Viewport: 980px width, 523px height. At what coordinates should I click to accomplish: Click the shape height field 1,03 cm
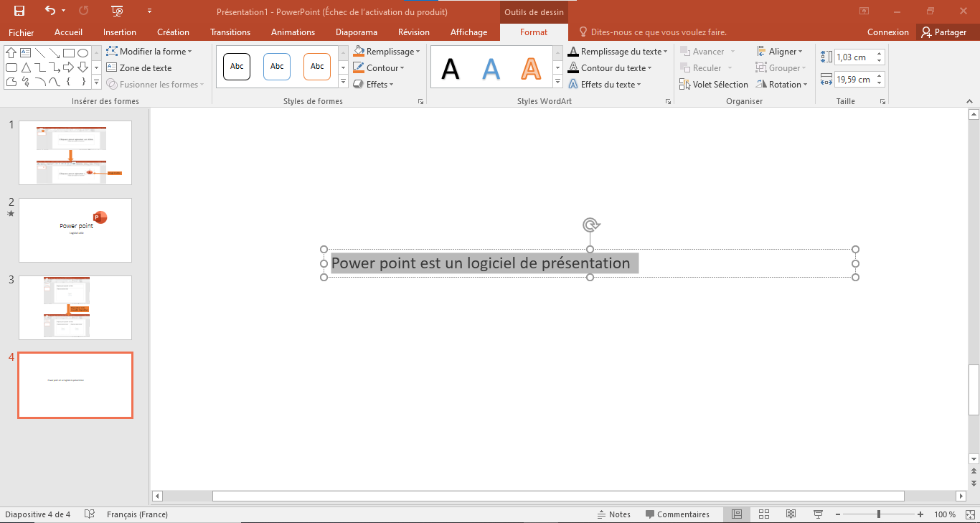pyautogui.click(x=854, y=57)
